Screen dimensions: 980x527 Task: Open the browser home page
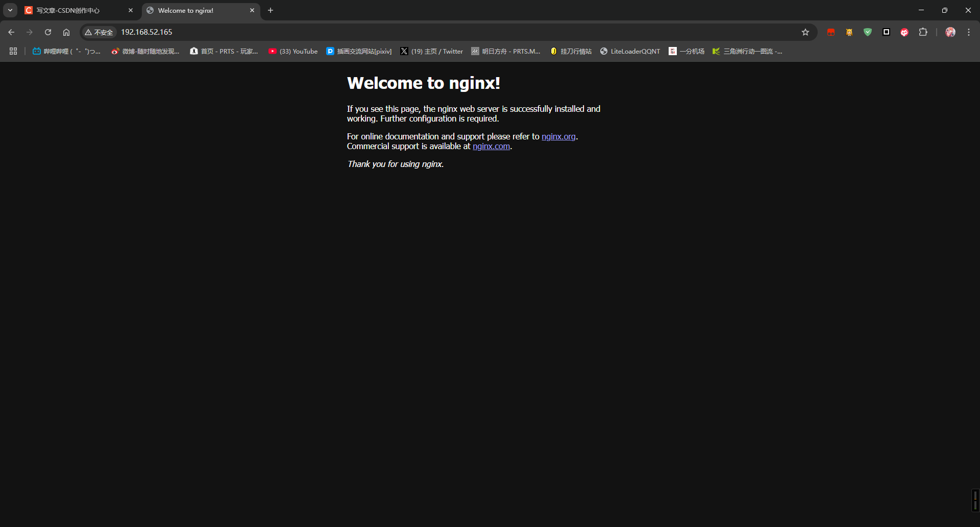tap(66, 32)
